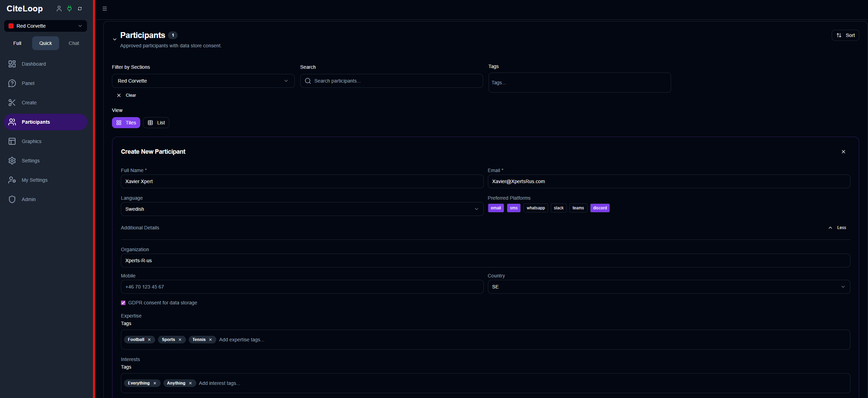The image size is (868, 398).
Task: Click the Mobile number field
Action: pyautogui.click(x=302, y=287)
